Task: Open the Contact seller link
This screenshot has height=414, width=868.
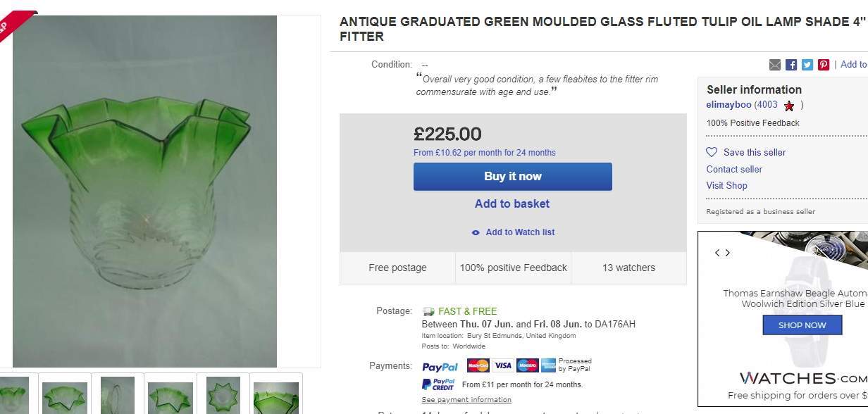Action: pyautogui.click(x=734, y=169)
